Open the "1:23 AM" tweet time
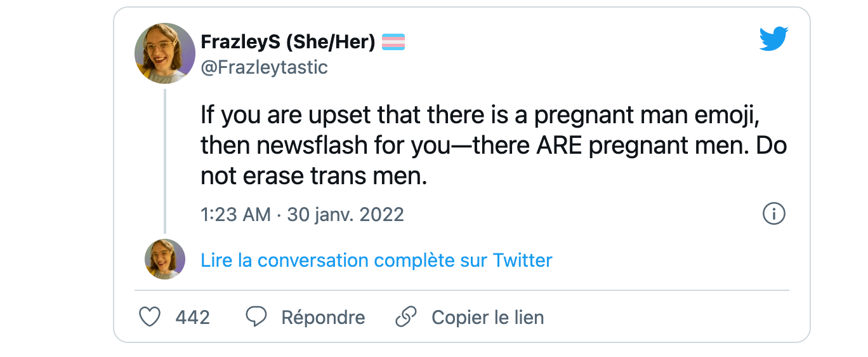 [235, 215]
